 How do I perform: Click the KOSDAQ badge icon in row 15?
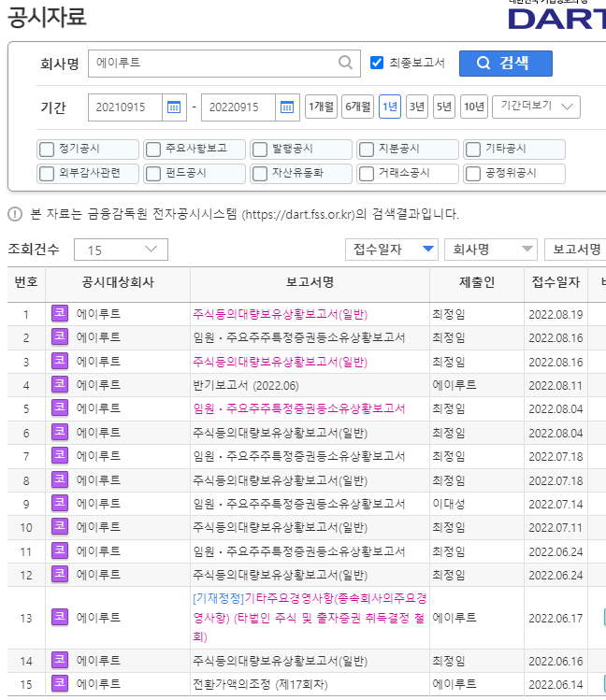60,683
